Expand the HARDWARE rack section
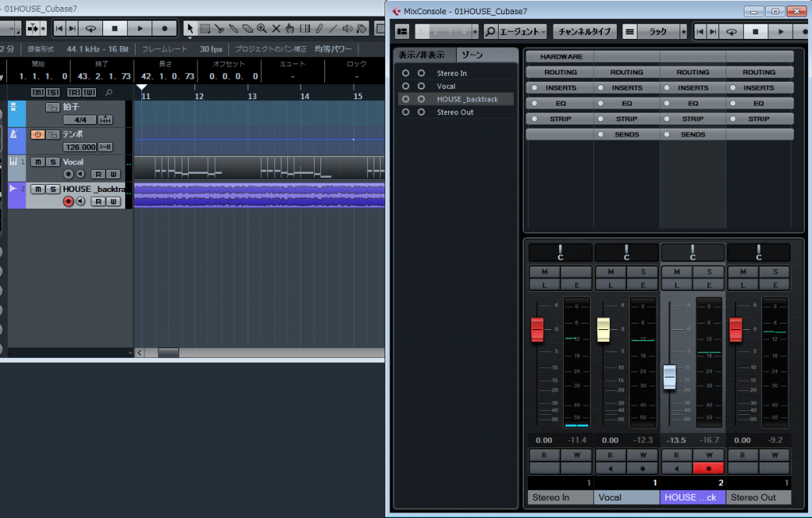This screenshot has width=812, height=518. (560, 56)
